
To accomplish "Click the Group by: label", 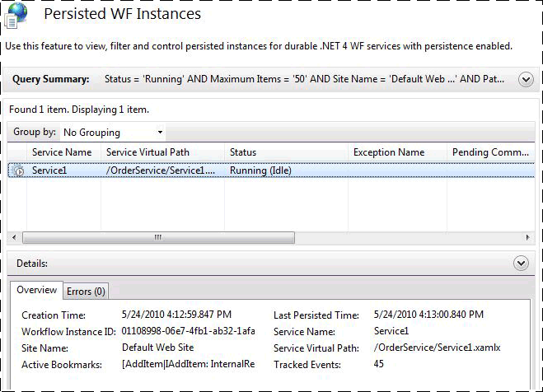I will (35, 132).
